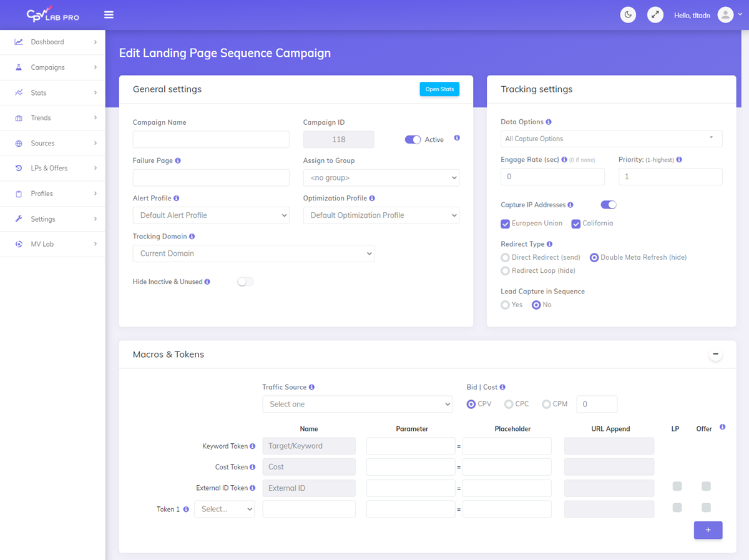Click info icon next to Priority

tap(679, 160)
